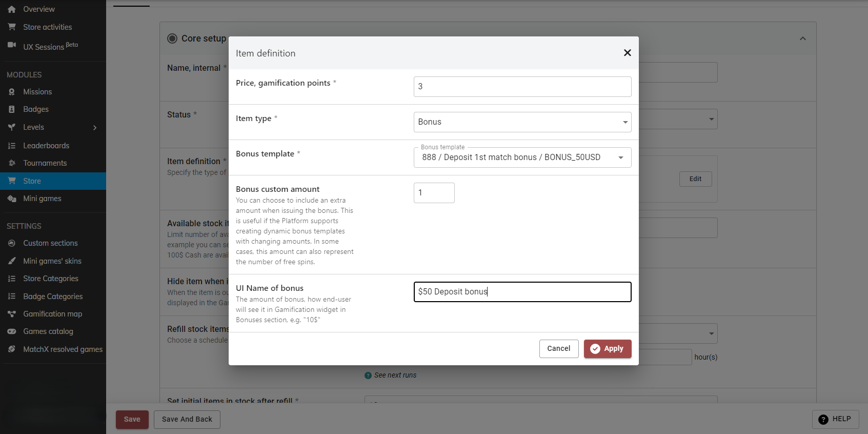Open Store Categories settings
Screen dimensions: 868x434
[x=50, y=279]
